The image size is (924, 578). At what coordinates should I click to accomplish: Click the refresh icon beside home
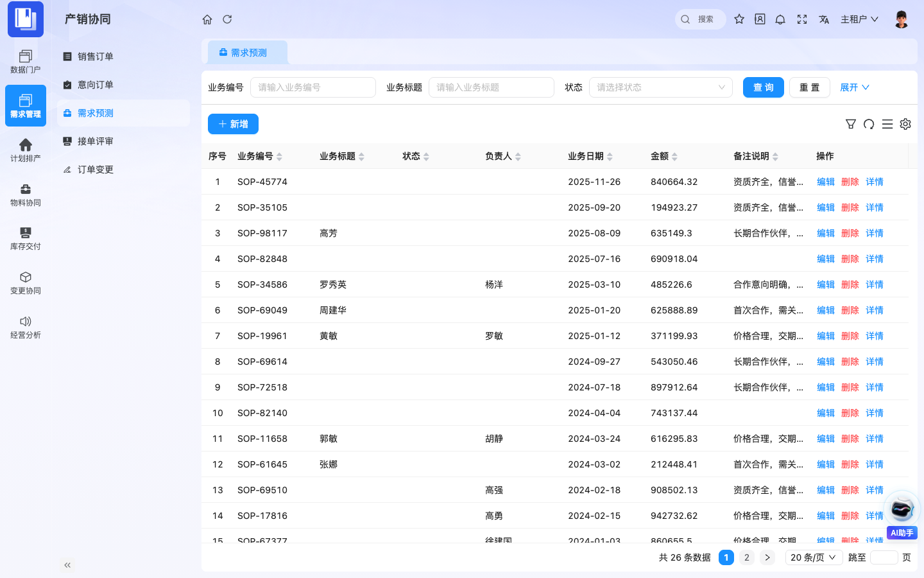pos(227,19)
